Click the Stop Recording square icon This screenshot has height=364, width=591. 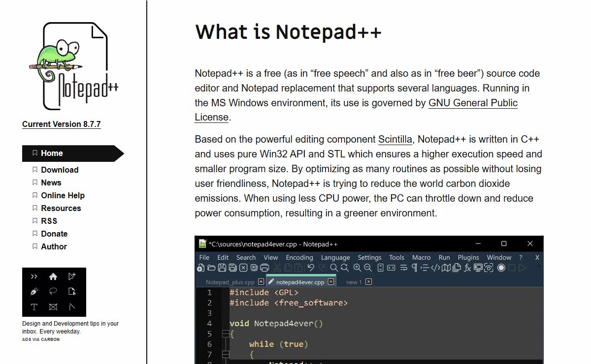(x=512, y=268)
